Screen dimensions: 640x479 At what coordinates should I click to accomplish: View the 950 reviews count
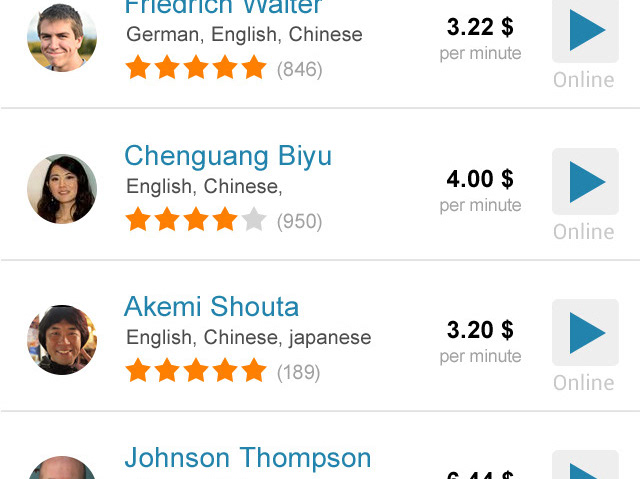tap(300, 221)
